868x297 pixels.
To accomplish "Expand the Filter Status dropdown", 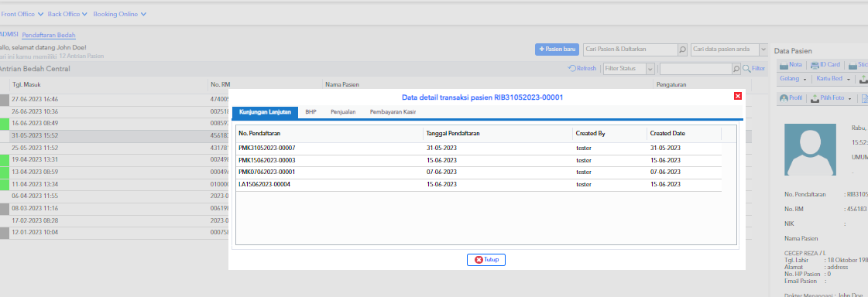I will click(x=650, y=69).
